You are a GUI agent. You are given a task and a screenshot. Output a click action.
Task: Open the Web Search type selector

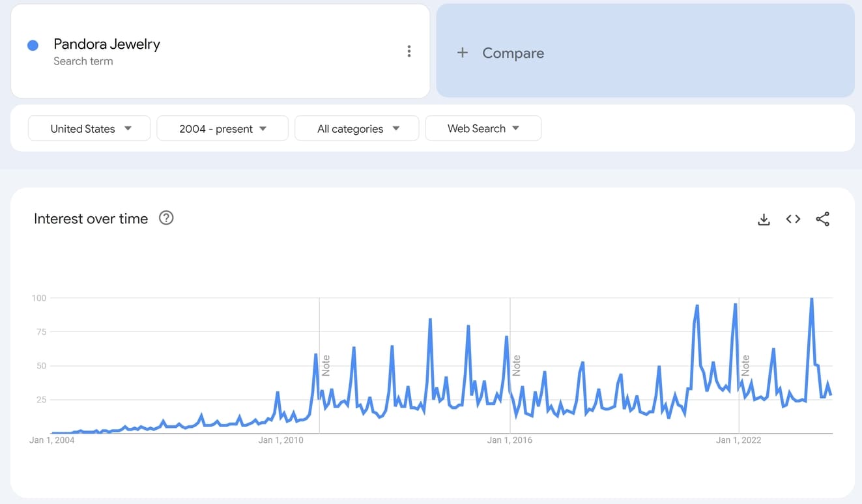[483, 128]
